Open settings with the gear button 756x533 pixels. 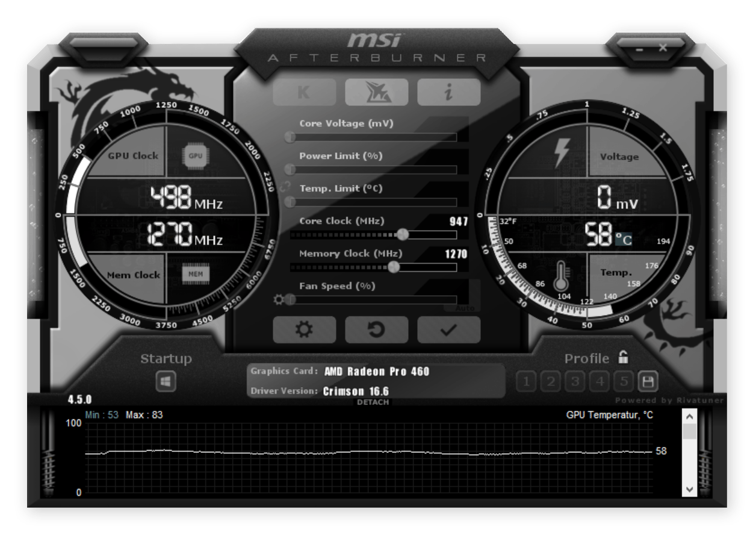pyautogui.click(x=304, y=329)
